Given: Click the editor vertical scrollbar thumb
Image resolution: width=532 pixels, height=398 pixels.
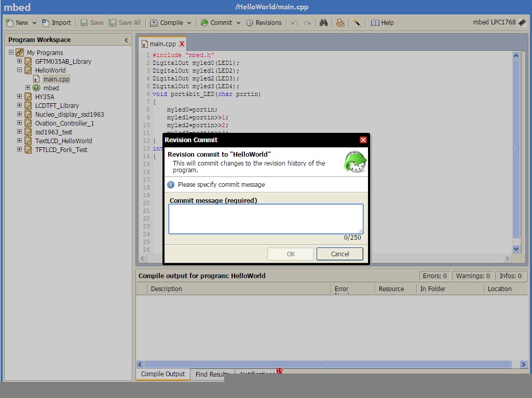Looking at the screenshot, I should [x=516, y=148].
